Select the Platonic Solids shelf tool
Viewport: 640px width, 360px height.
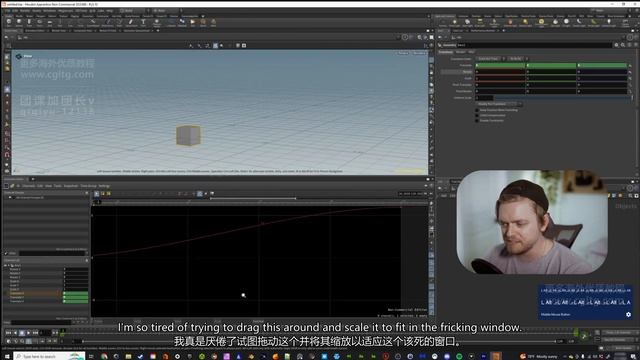(157, 22)
